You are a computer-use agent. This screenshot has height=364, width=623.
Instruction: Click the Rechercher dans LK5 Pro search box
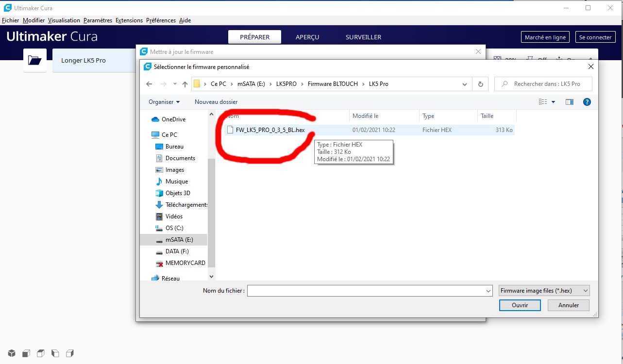pos(544,84)
